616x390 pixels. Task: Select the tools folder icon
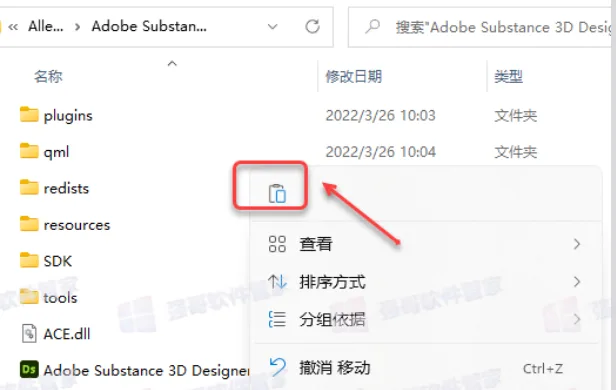click(x=29, y=297)
